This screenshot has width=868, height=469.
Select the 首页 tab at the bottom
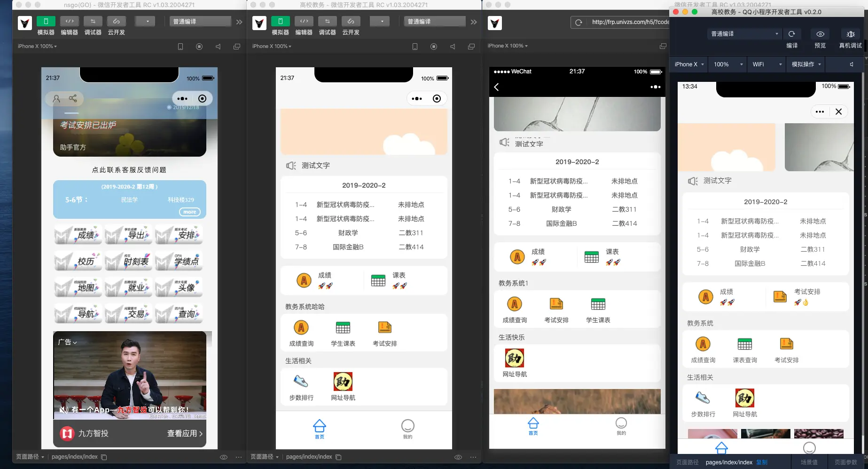tap(320, 429)
